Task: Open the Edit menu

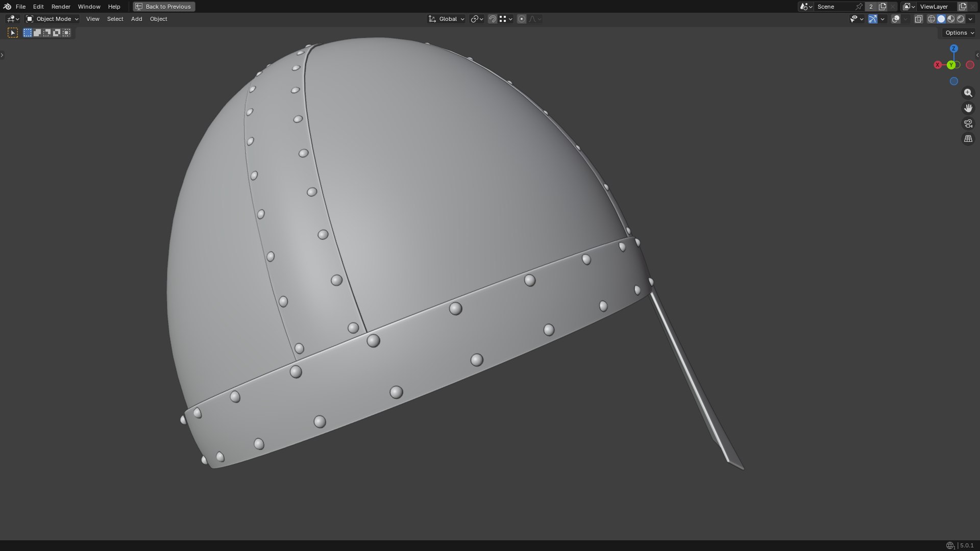Action: click(38, 7)
